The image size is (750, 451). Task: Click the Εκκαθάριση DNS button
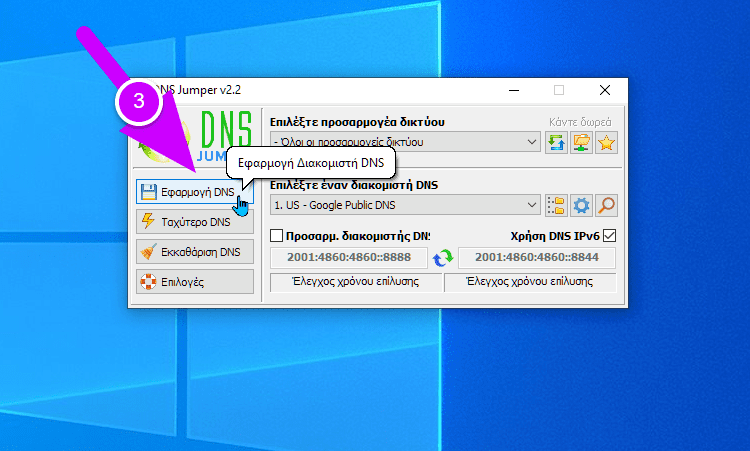pos(195,252)
